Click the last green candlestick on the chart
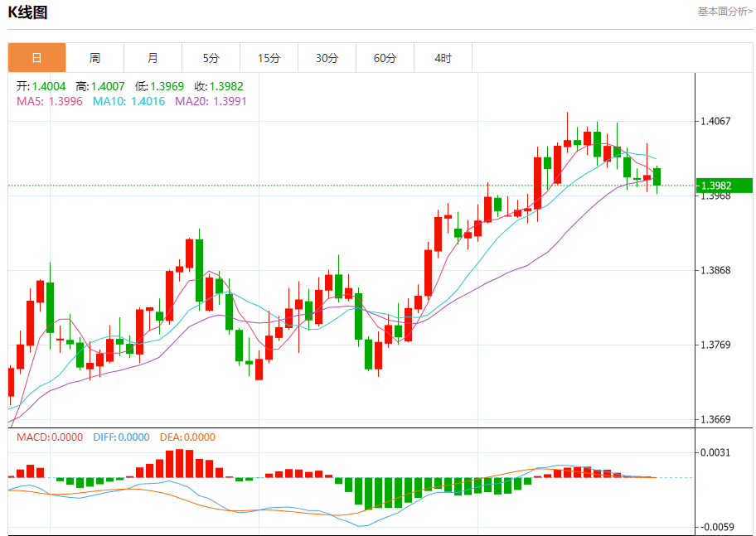Screen dimensions: 756x536 tap(657, 176)
